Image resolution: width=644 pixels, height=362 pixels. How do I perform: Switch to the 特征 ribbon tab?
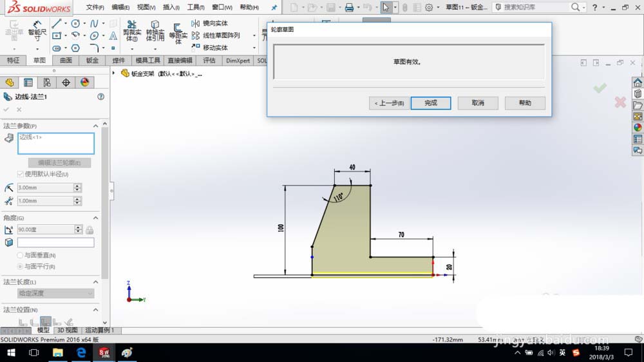tap(13, 61)
